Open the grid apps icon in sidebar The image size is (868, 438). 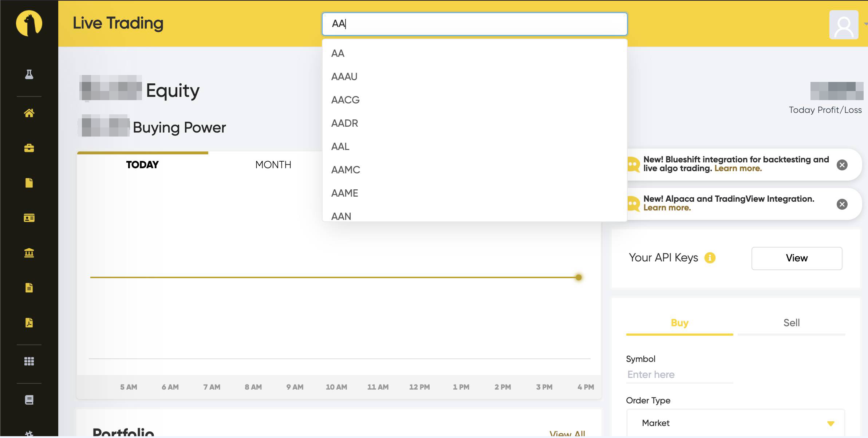point(29,361)
